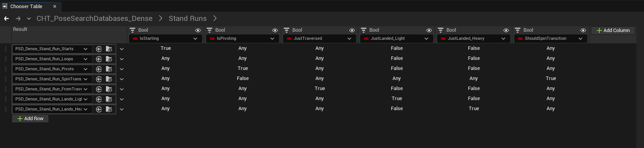
Task: Browse to Stand_Run_Lands_Heavy asset in content browser
Action: click(109, 109)
